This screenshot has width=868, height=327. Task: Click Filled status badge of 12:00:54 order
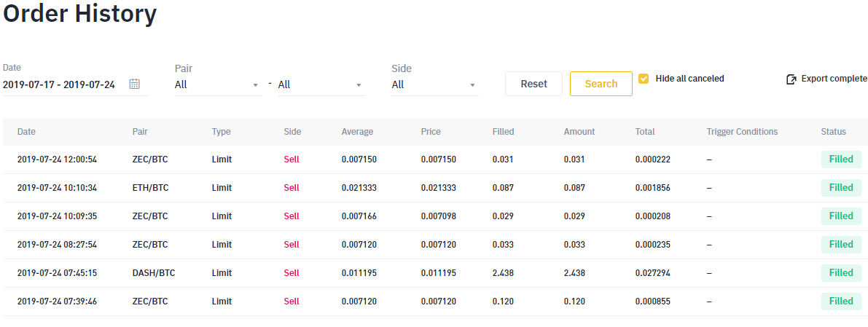click(x=840, y=159)
